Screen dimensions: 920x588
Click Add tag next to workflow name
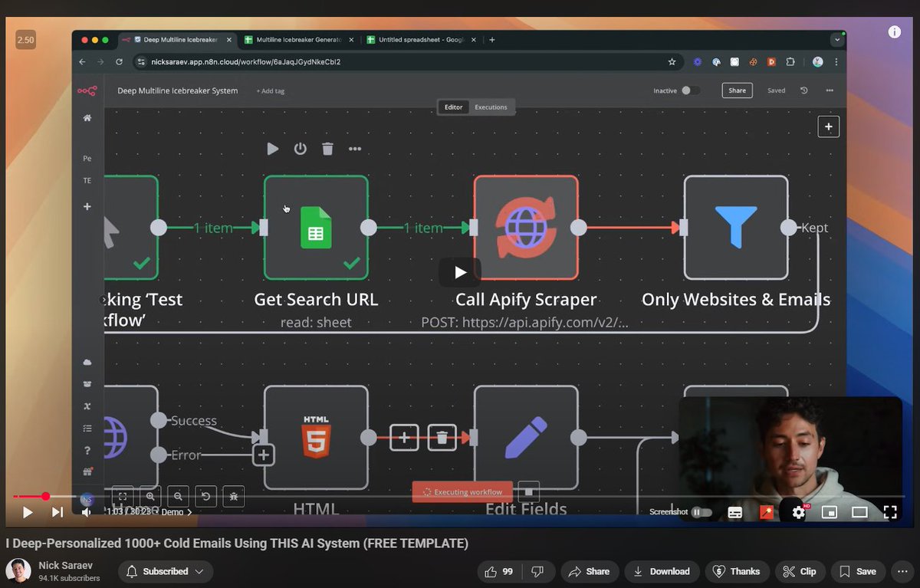[270, 90]
